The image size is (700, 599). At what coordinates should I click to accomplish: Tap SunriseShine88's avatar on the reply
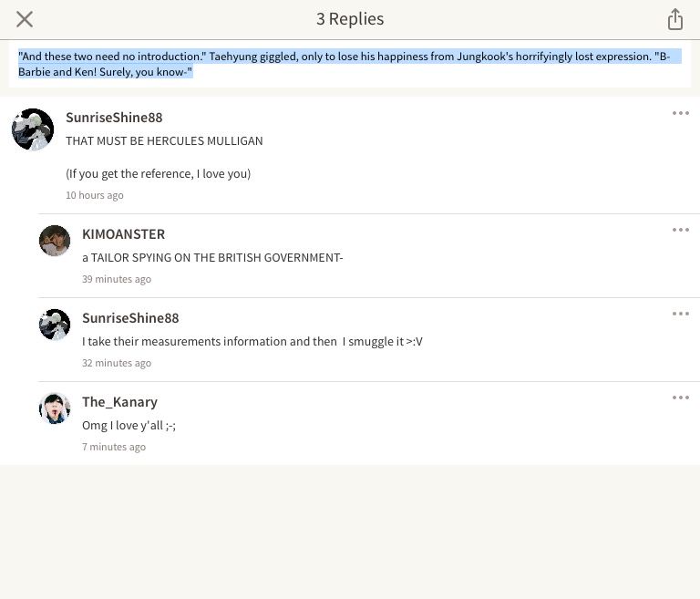(55, 325)
